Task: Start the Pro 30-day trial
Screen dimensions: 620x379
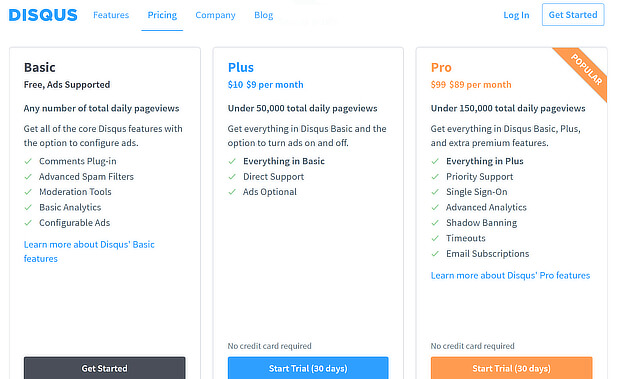Action: 511,368
